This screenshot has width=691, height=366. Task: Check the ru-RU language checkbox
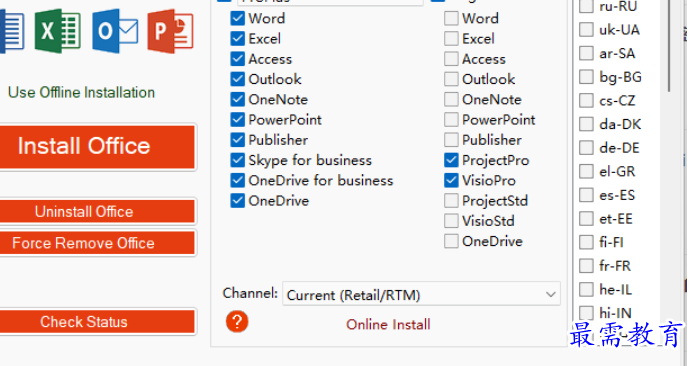click(x=586, y=6)
